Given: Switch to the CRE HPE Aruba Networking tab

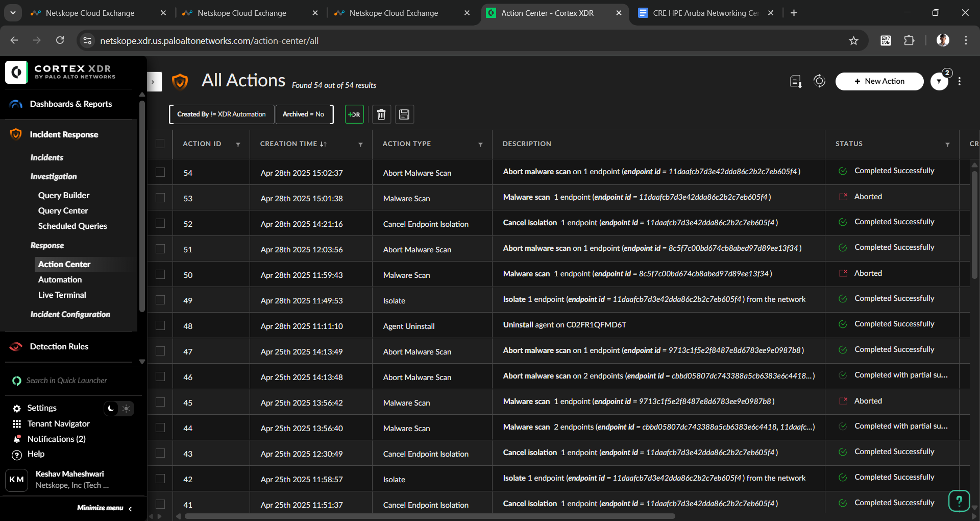Looking at the screenshot, I should [x=706, y=13].
